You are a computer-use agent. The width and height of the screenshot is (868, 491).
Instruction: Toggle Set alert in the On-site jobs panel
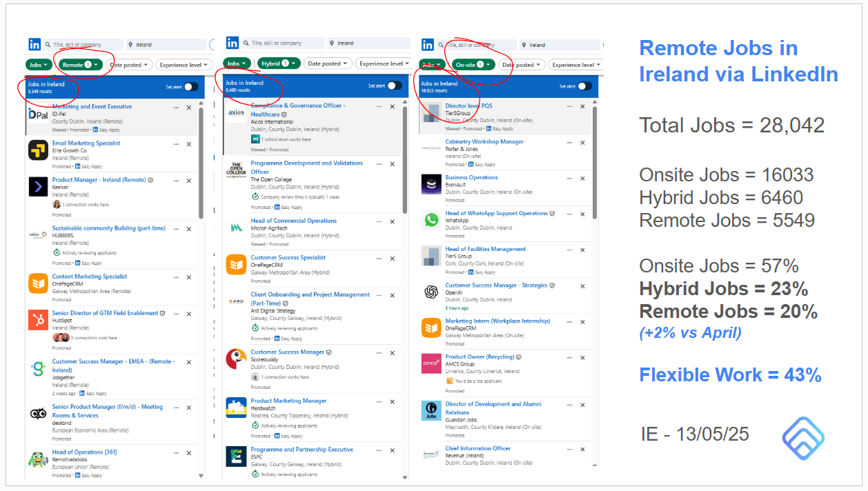point(585,86)
